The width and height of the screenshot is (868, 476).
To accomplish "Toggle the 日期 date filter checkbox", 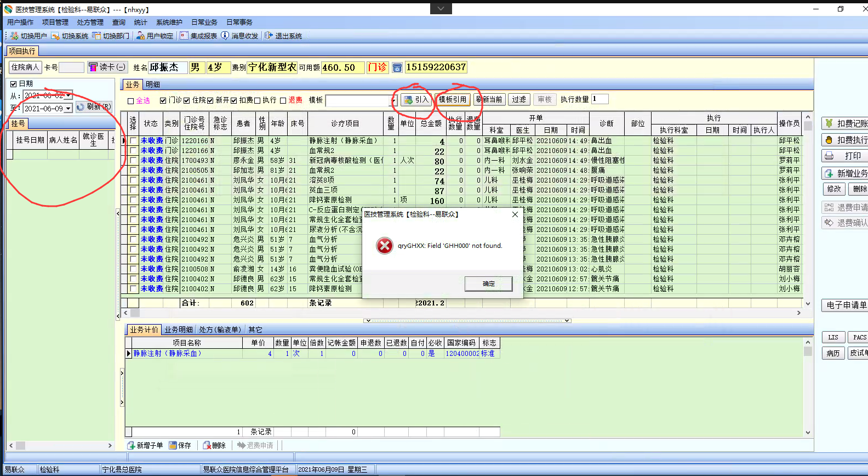I will (14, 84).
